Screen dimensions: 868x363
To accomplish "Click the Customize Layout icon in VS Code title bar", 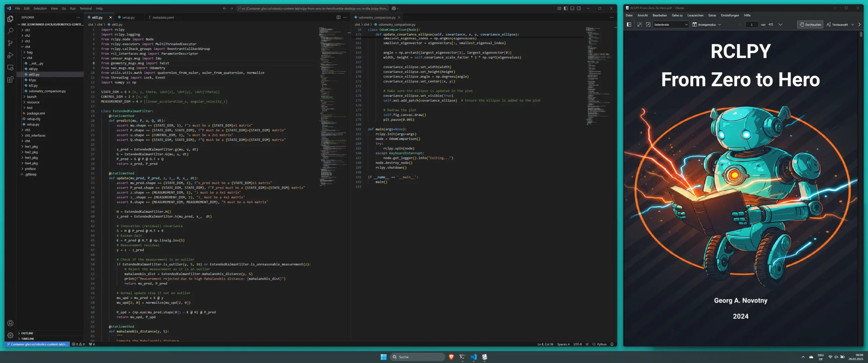I will click(559, 8).
